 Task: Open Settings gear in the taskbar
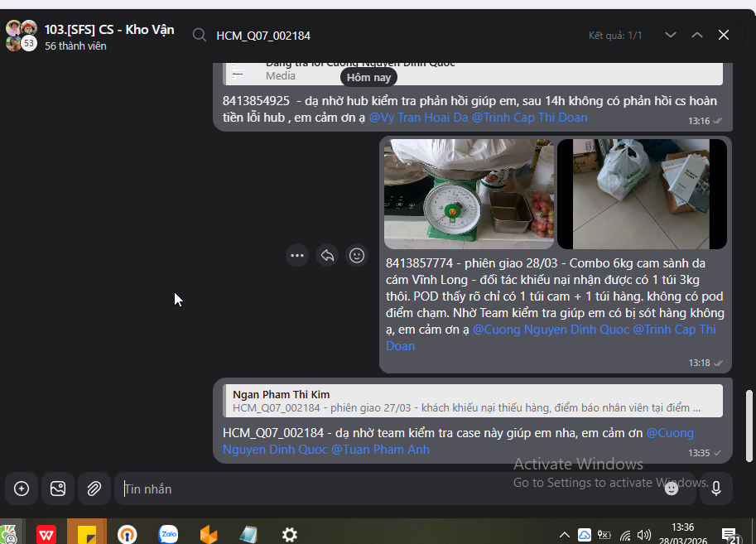289,534
